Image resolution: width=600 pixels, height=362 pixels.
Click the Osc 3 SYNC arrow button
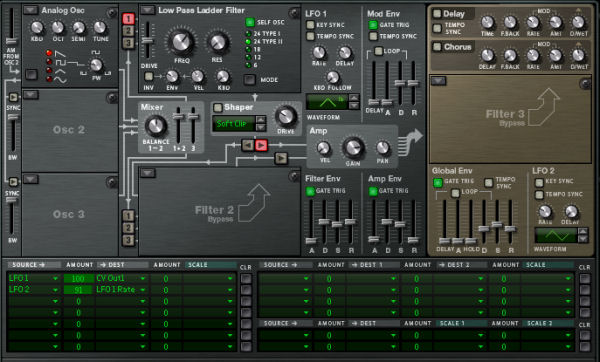[x=13, y=182]
